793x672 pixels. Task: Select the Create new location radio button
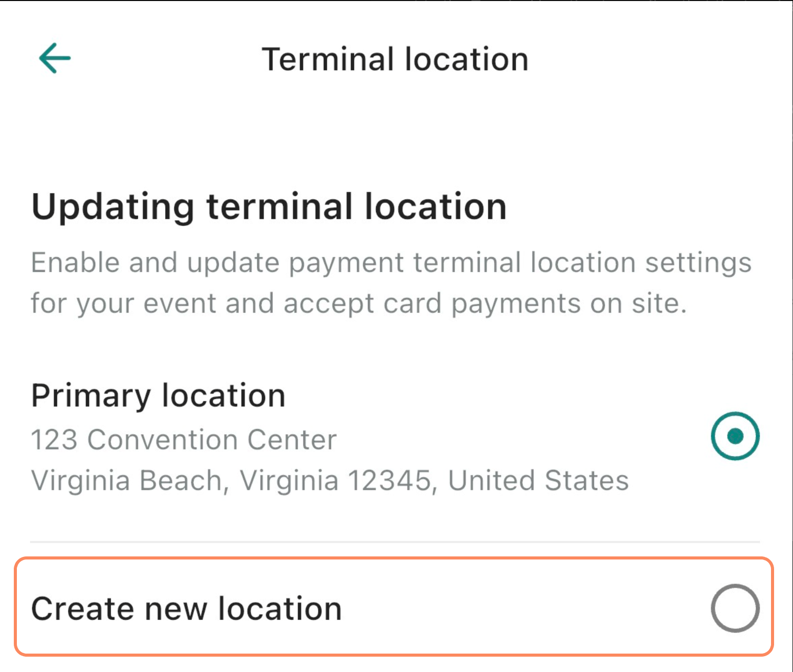735,608
